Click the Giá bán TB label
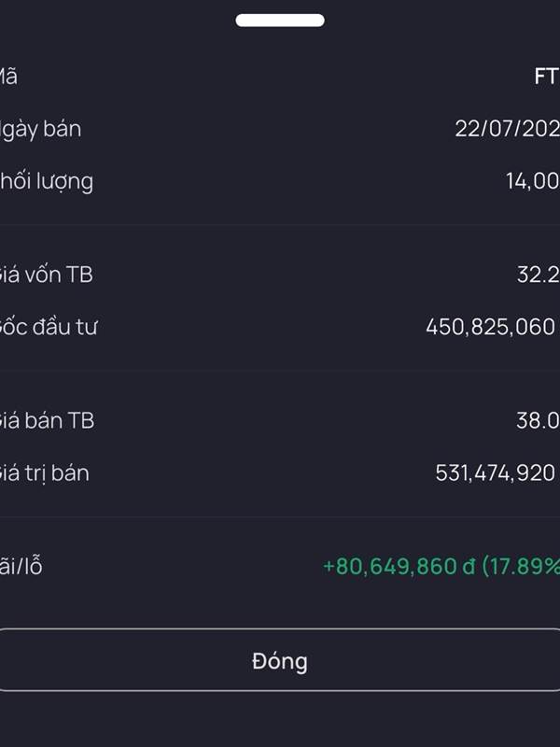 (48, 420)
